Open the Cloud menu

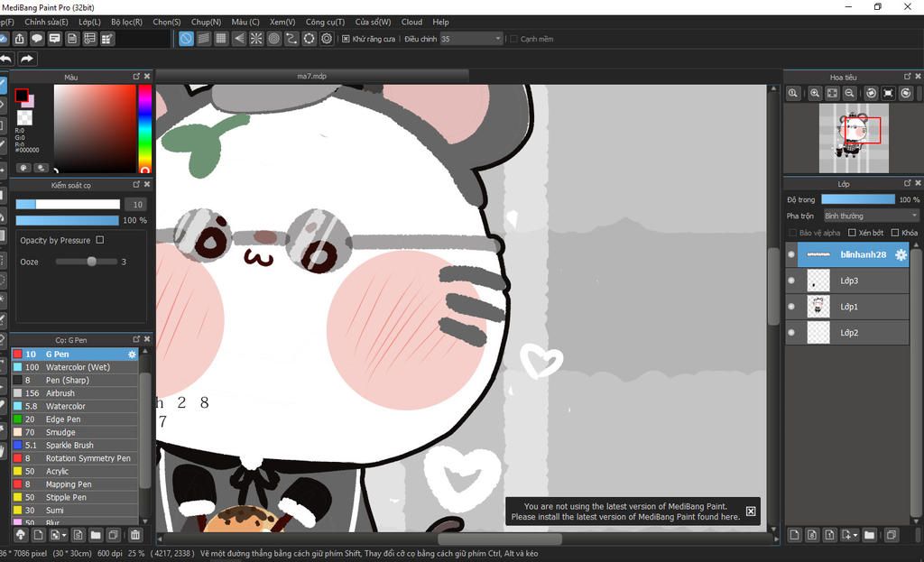coord(411,22)
